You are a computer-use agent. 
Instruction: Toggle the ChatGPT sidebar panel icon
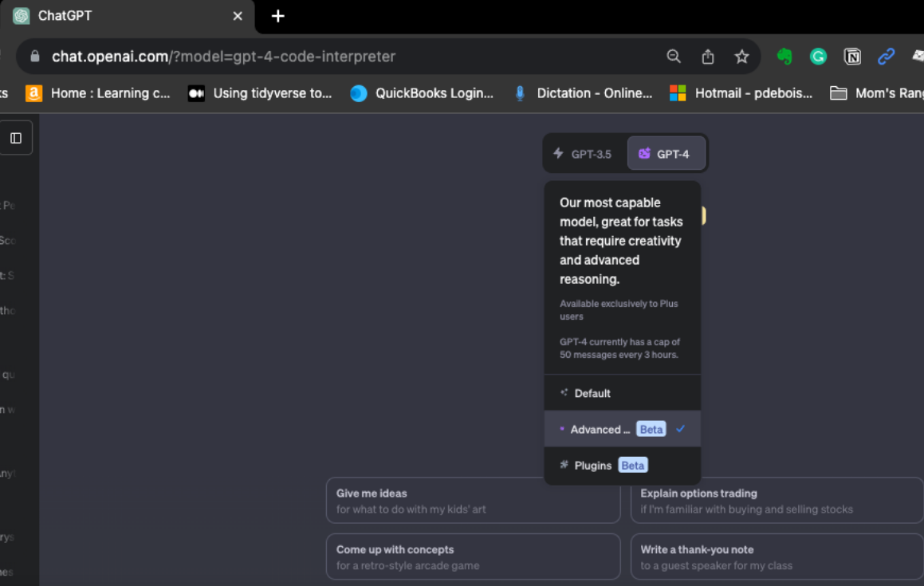click(16, 138)
